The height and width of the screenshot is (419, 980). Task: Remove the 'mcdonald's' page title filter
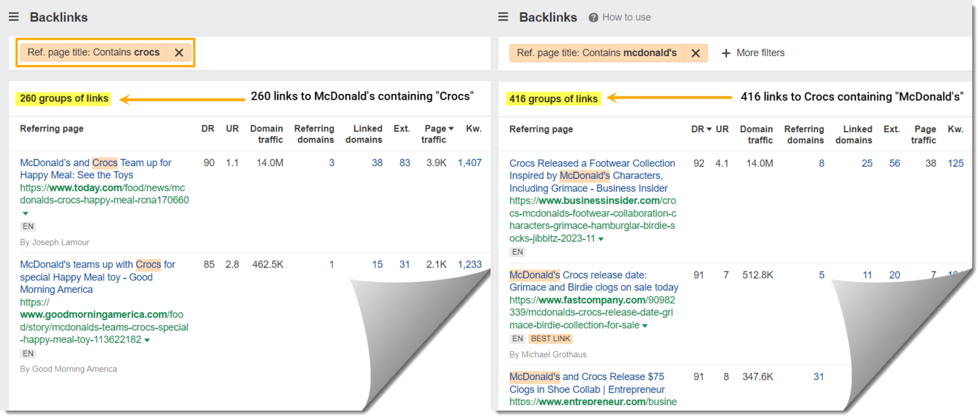coord(695,53)
